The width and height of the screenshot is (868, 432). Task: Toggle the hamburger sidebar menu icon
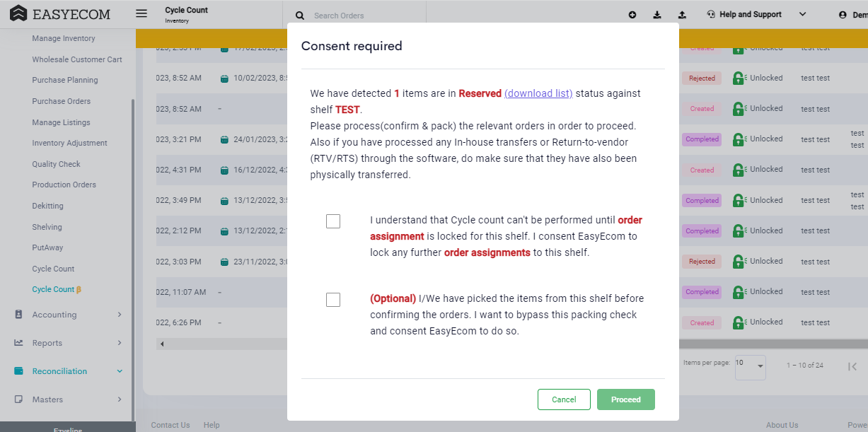(x=141, y=13)
